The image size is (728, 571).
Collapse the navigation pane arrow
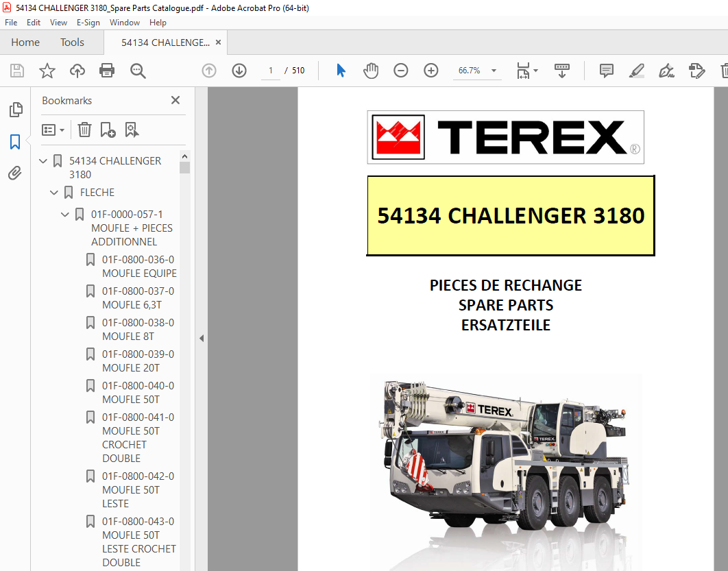point(202,339)
